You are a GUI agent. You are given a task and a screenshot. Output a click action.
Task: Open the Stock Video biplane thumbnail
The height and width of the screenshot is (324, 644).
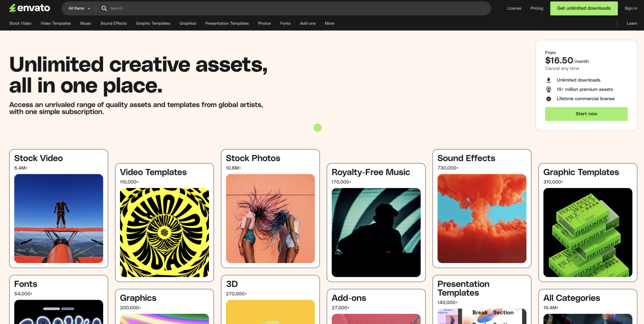coord(59,218)
